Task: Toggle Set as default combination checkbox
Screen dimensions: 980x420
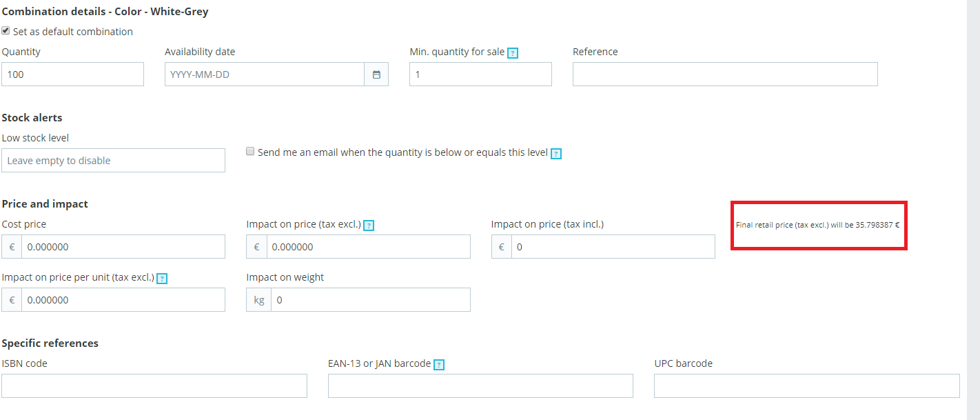Action: (6, 31)
